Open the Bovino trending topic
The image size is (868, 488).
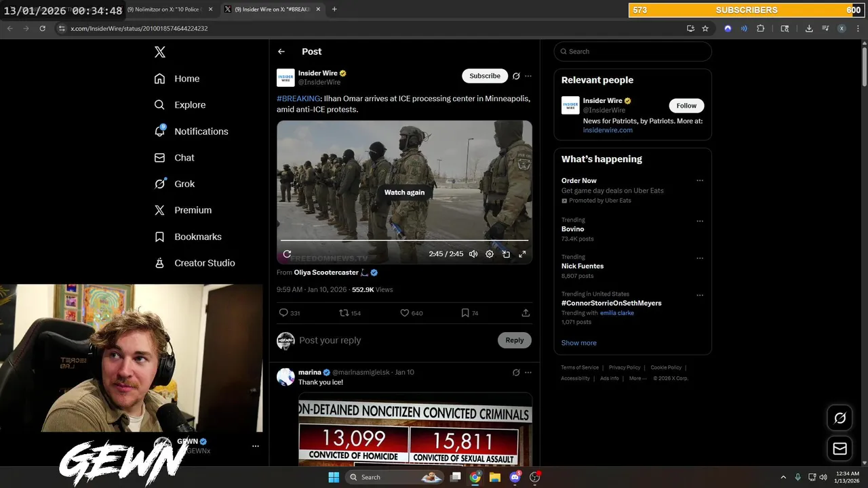click(x=572, y=229)
